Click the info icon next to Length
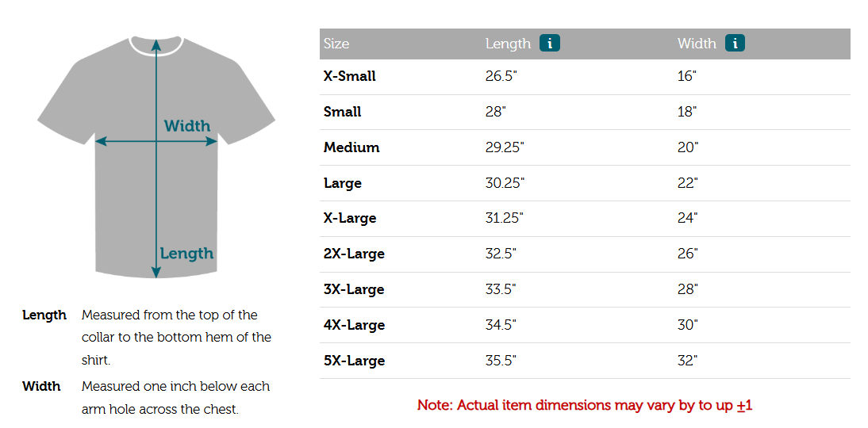The height and width of the screenshot is (428, 868). tap(550, 44)
